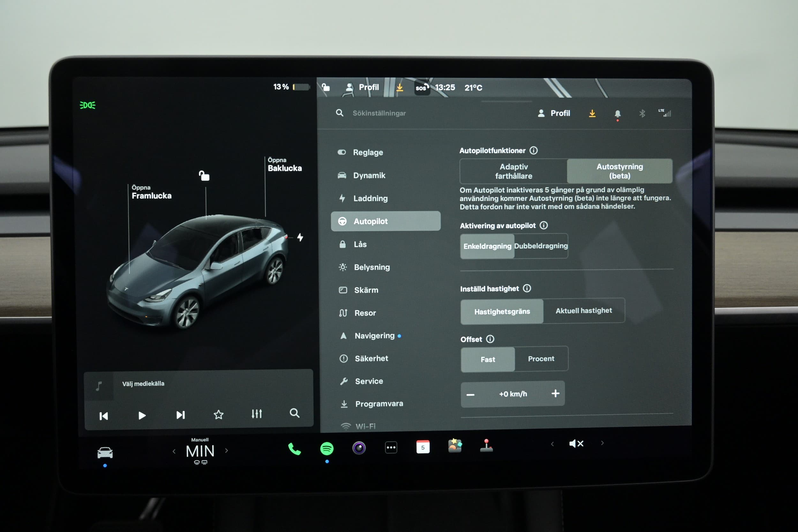
Task: Set speed to Aktuell hastighet
Action: (583, 311)
